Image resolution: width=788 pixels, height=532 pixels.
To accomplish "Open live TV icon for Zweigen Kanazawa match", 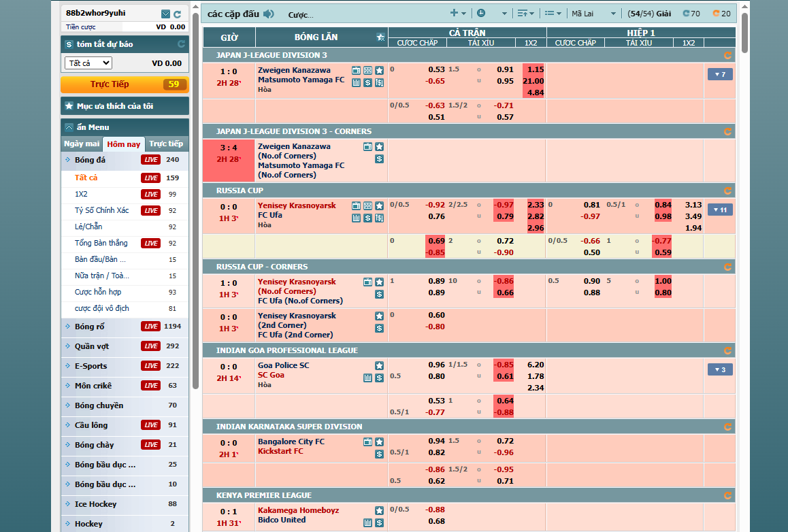I will coord(357,70).
